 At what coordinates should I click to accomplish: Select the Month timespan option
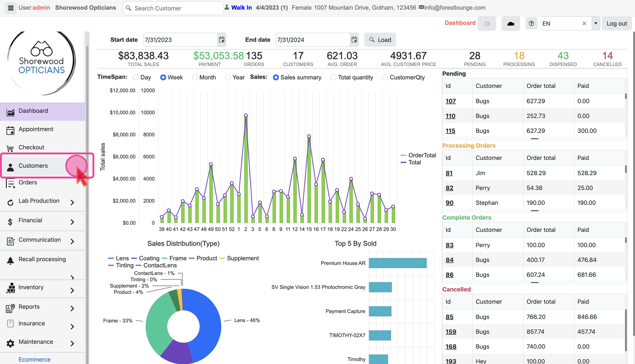point(195,78)
